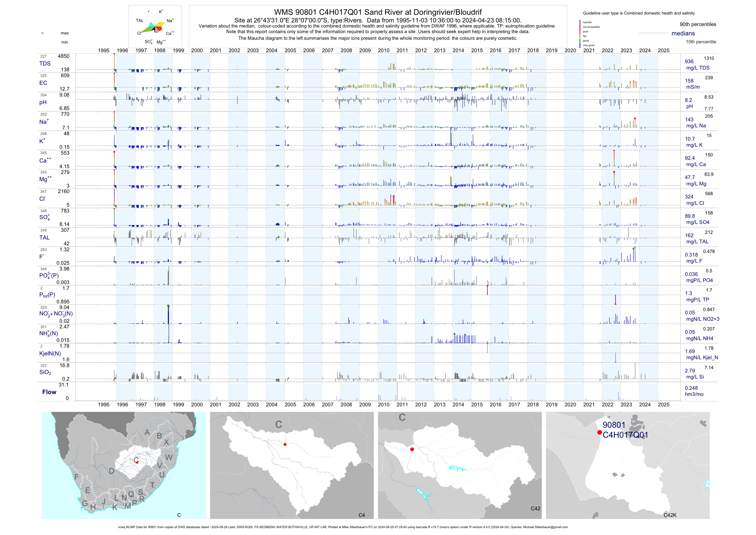Click 2024 on the bottom year axis
This screenshot has width=756, height=535.
tap(645, 405)
